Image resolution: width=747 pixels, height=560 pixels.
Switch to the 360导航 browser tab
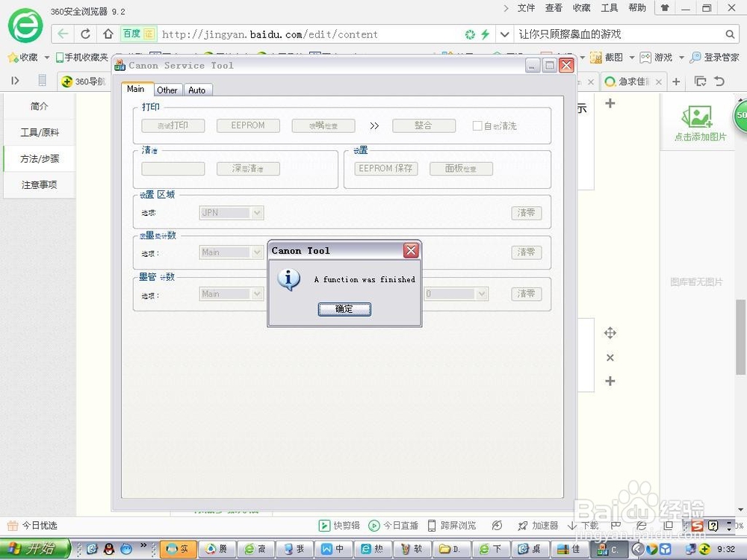84,81
